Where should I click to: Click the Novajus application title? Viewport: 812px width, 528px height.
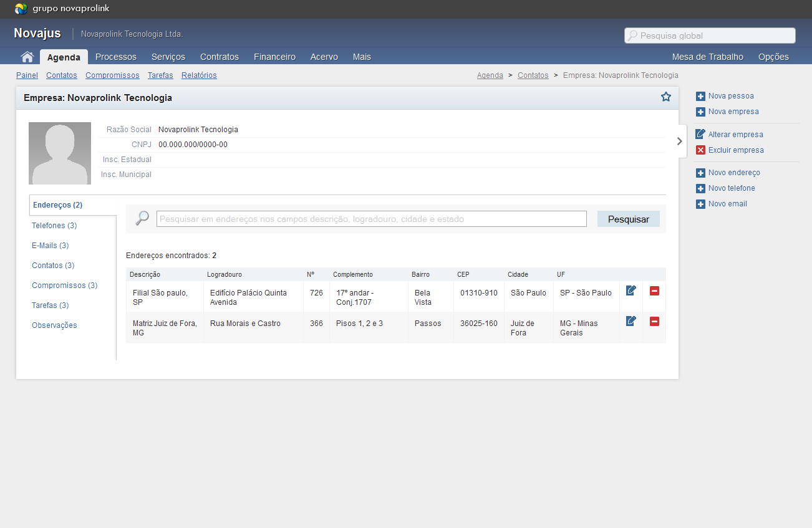click(x=37, y=33)
